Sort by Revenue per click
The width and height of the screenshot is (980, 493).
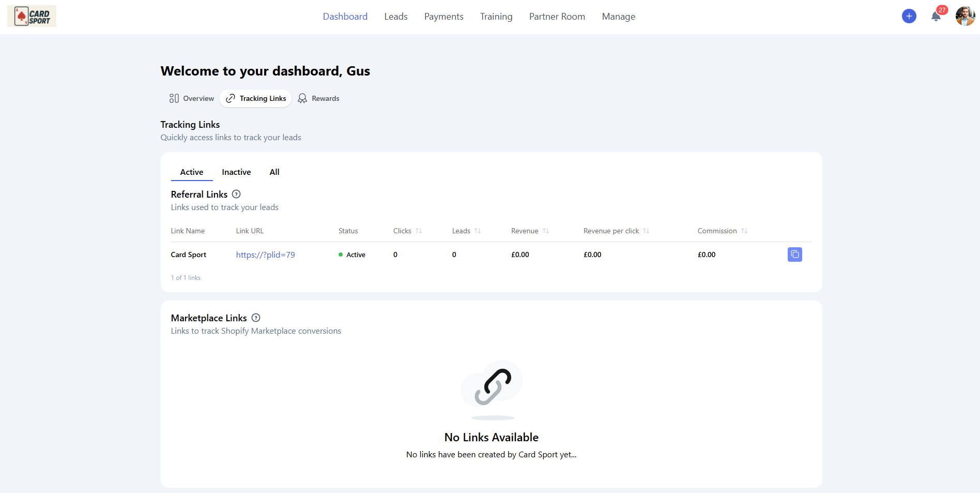pos(646,231)
